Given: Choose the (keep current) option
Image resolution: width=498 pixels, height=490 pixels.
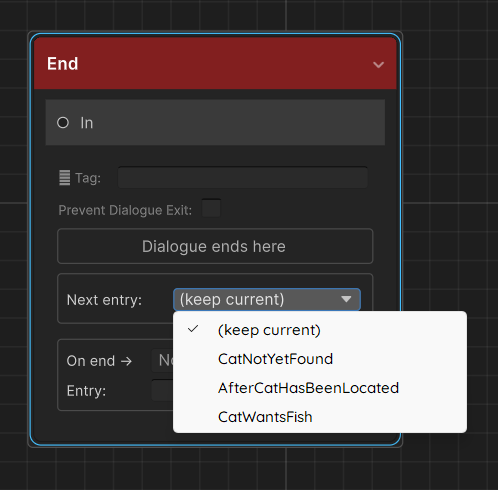Looking at the screenshot, I should coord(320,330).
